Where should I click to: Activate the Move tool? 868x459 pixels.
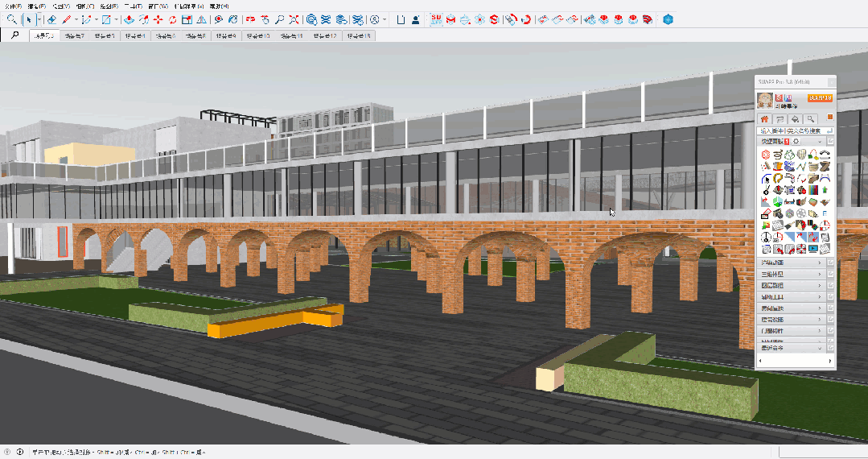coord(158,19)
